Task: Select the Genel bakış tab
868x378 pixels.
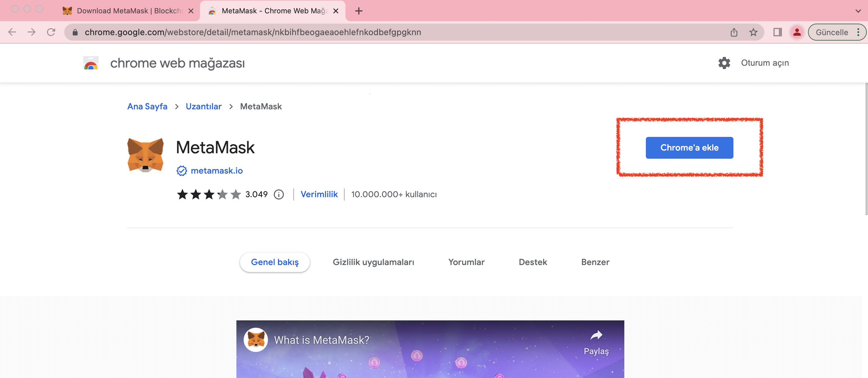Action: (275, 262)
